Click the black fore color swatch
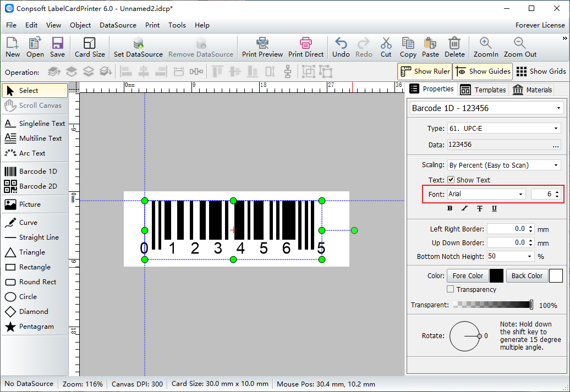Viewport: 570px width, 392px height. (x=496, y=276)
